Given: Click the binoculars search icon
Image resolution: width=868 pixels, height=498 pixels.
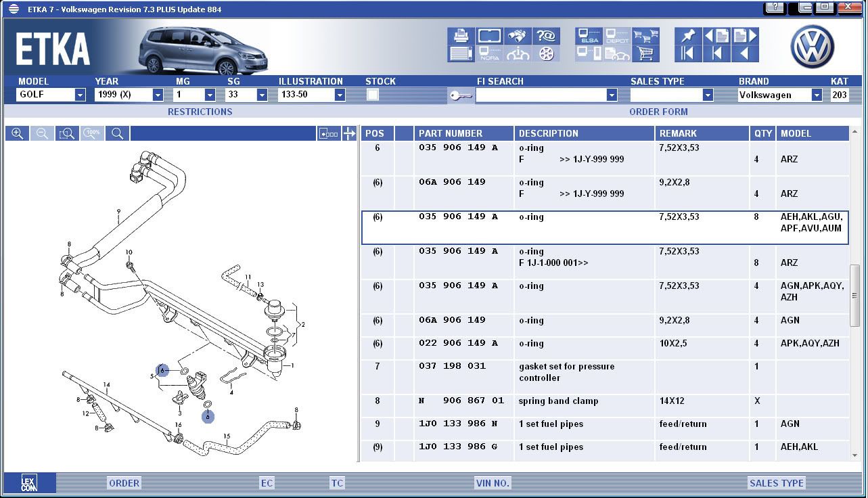Looking at the screenshot, I should pos(517,36).
